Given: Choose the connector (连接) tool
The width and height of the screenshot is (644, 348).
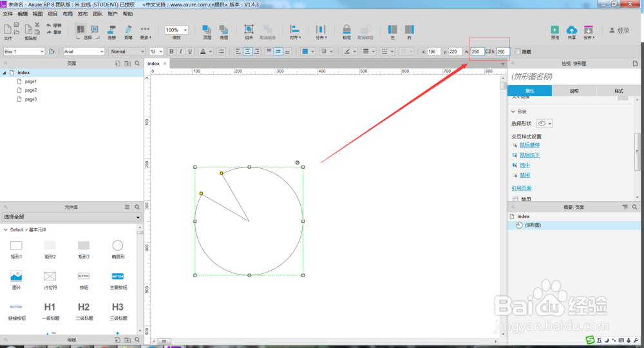Looking at the screenshot, I should coord(111,30).
